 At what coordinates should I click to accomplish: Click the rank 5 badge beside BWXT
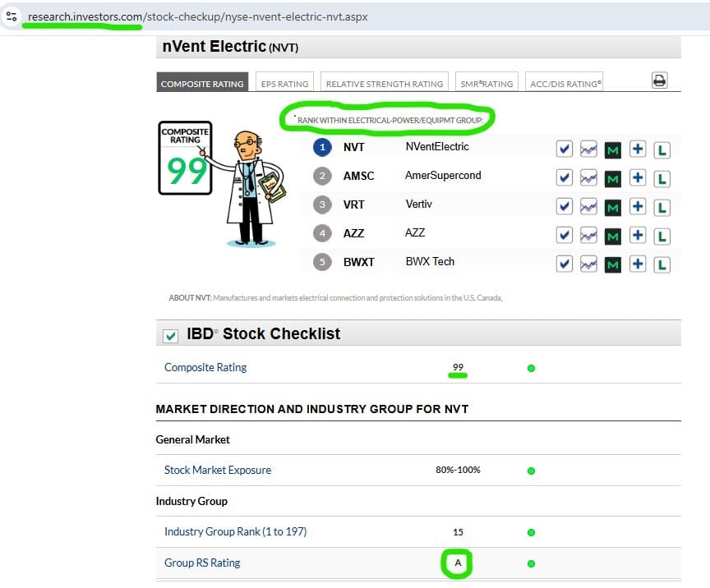coord(322,262)
